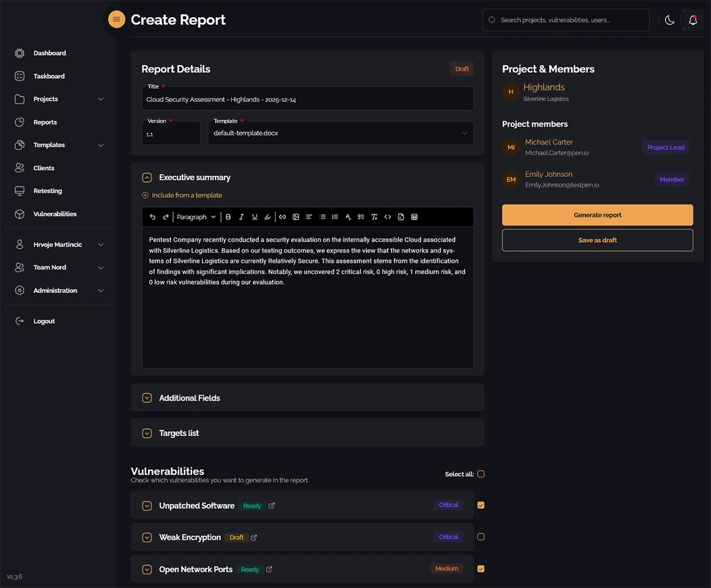The height and width of the screenshot is (588, 711).
Task: Insert an image via editor toolbar
Action: tap(296, 217)
